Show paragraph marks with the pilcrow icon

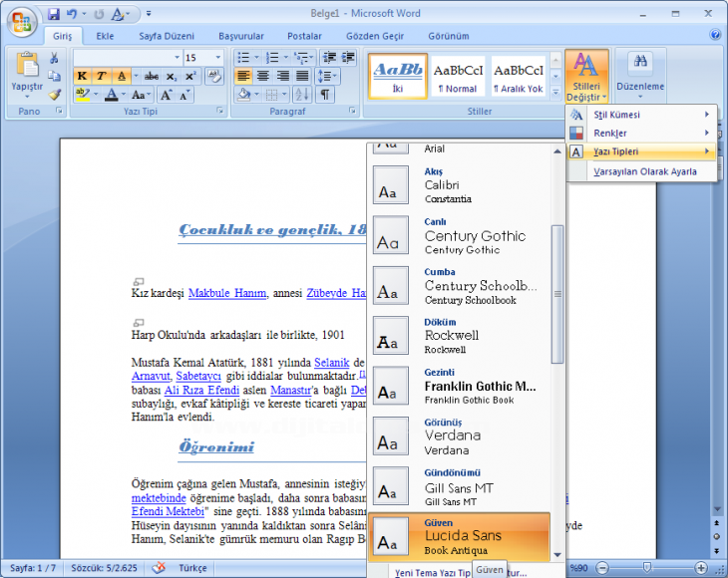[x=325, y=95]
